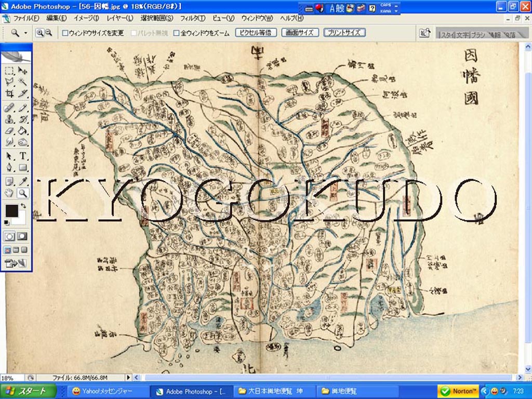Select the Rectangle shape tool

(23, 167)
